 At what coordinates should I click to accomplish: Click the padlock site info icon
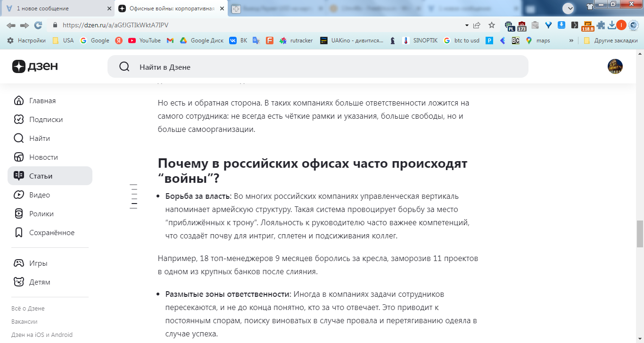(55, 25)
